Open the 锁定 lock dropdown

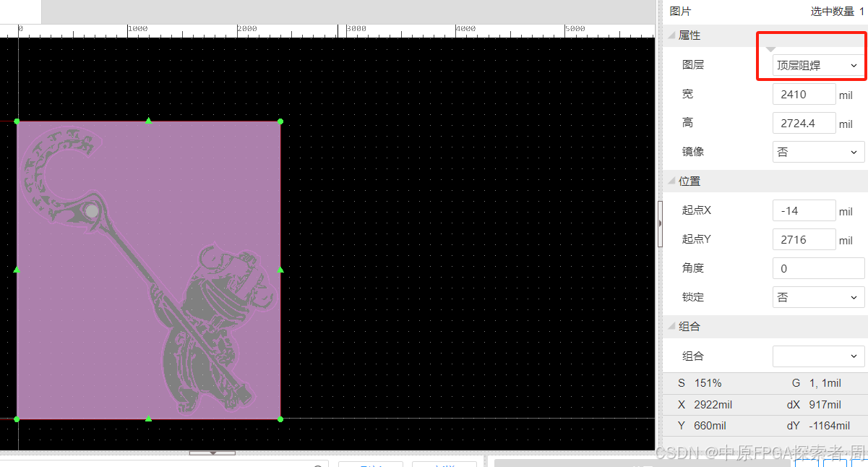coord(818,297)
